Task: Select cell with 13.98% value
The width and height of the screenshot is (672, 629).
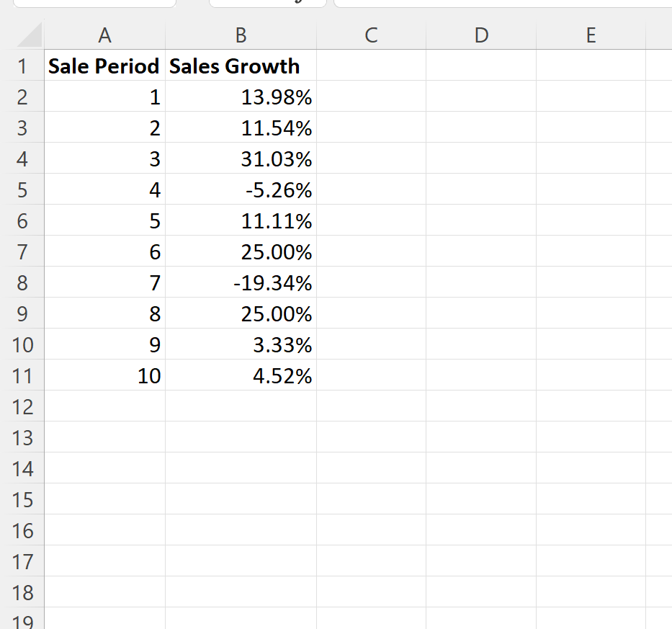Action: (241, 97)
